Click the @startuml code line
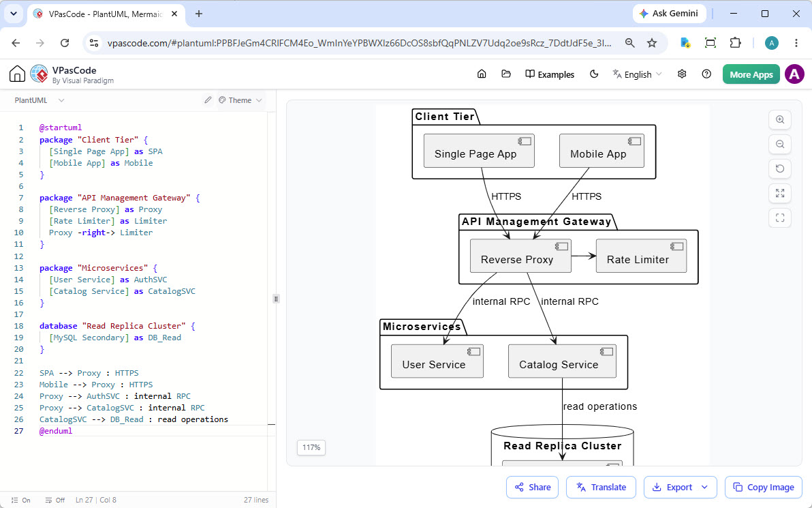The image size is (812, 508). click(61, 128)
